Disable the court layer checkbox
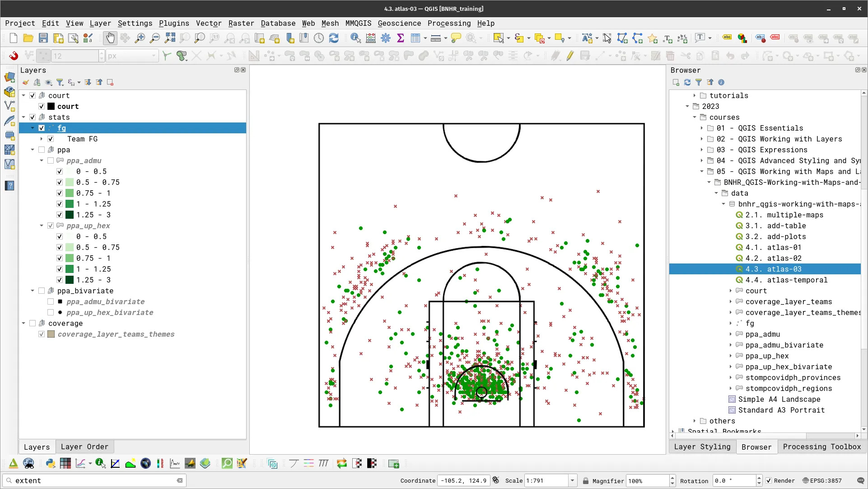 [41, 106]
